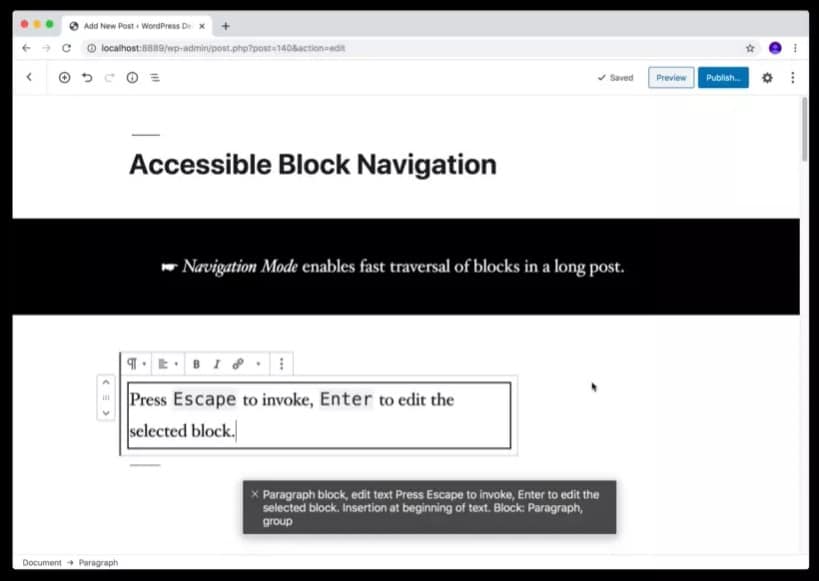Redo the edit
This screenshot has width=819, height=581.
click(109, 78)
